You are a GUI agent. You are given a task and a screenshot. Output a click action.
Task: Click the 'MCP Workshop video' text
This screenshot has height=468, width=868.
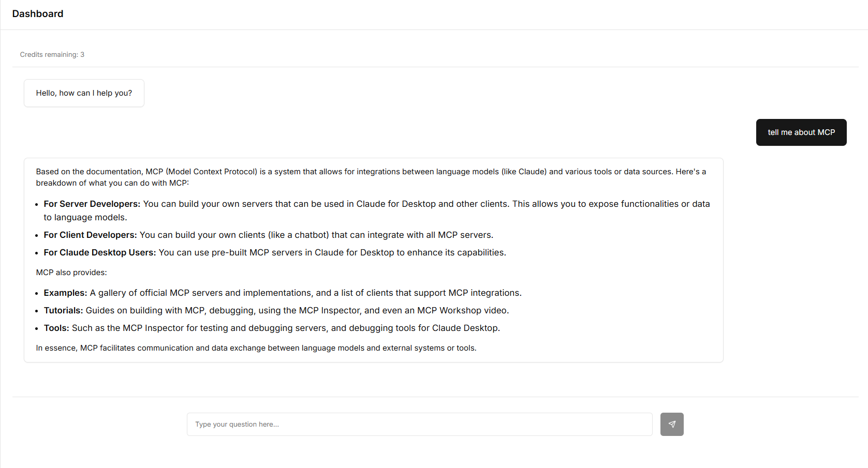click(x=462, y=310)
